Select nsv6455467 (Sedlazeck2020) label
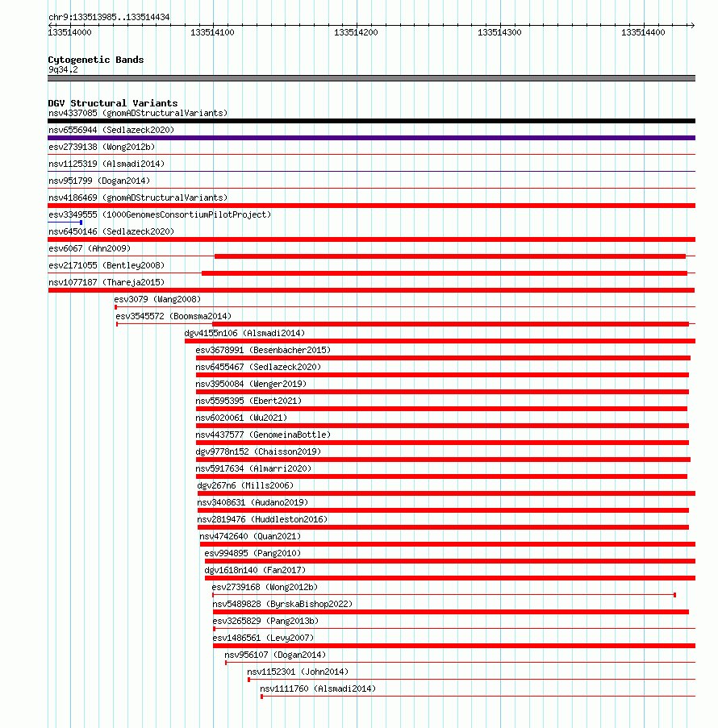Image resolution: width=718 pixels, height=728 pixels. tap(258, 368)
